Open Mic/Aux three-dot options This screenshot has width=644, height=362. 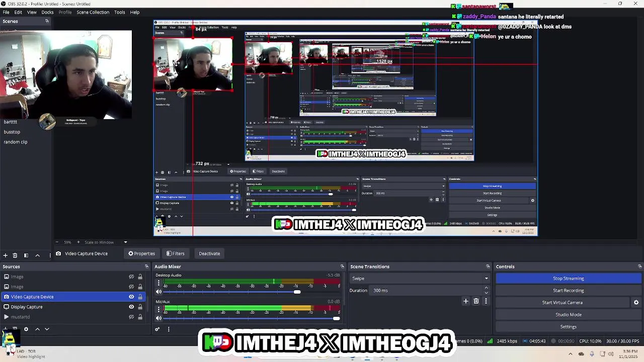coord(158,309)
